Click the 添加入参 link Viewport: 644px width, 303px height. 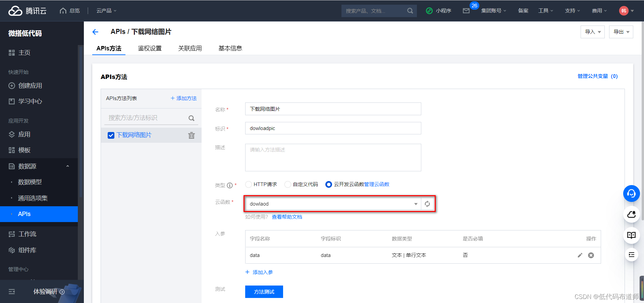click(259, 272)
